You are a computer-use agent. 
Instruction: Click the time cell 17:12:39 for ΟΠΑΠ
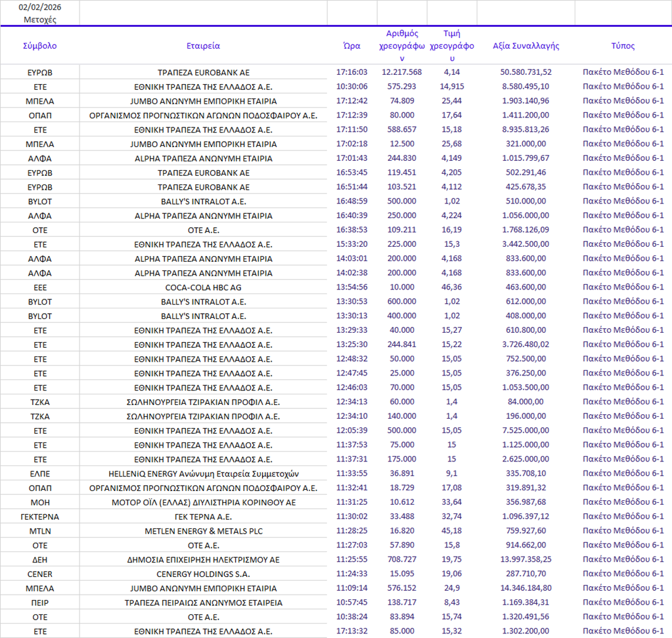click(352, 115)
